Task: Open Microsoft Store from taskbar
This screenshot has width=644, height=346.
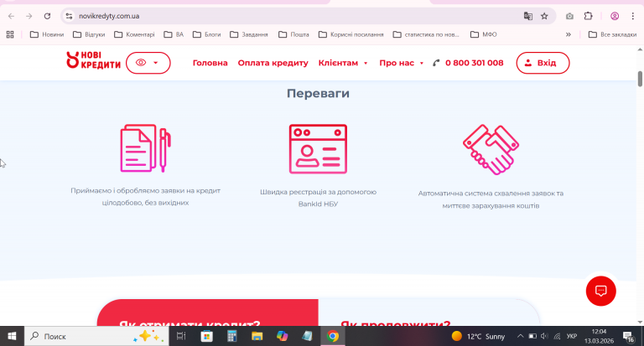Action: pos(206,336)
